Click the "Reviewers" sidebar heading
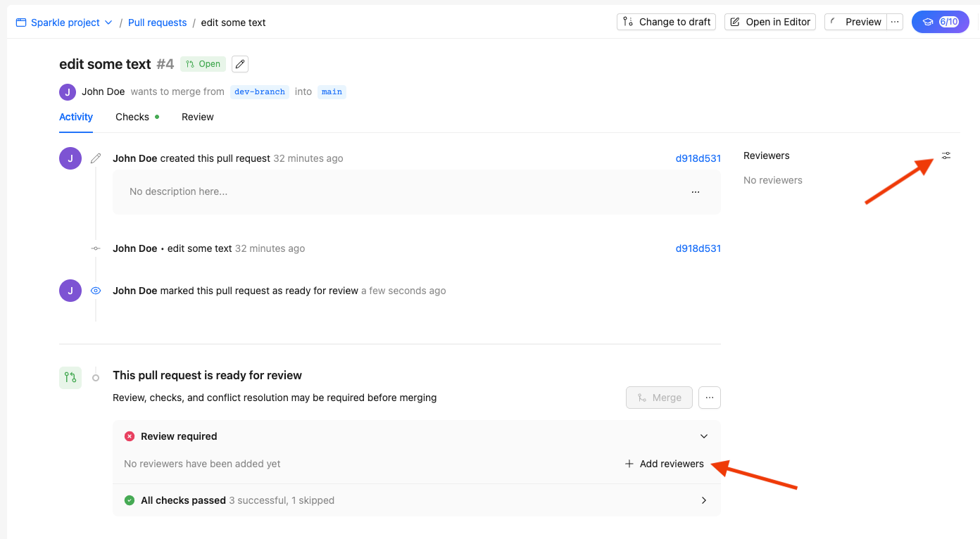The width and height of the screenshot is (980, 539). [x=767, y=156]
